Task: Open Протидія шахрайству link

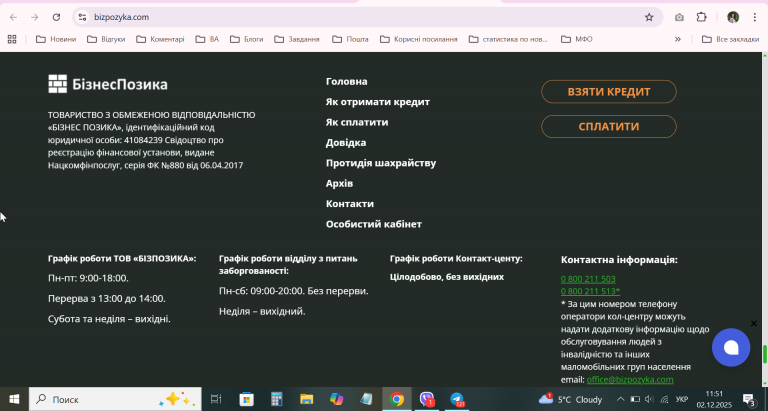Action: tap(381, 163)
